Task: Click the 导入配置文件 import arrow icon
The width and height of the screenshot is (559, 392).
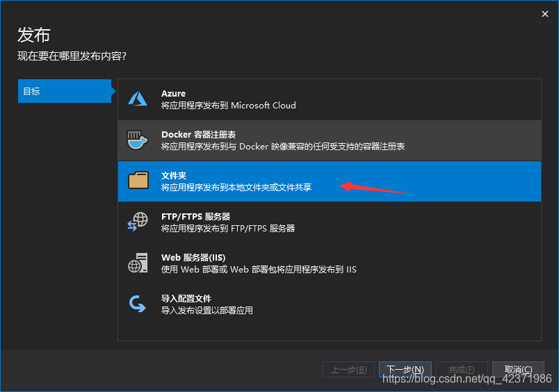Action: 137,304
